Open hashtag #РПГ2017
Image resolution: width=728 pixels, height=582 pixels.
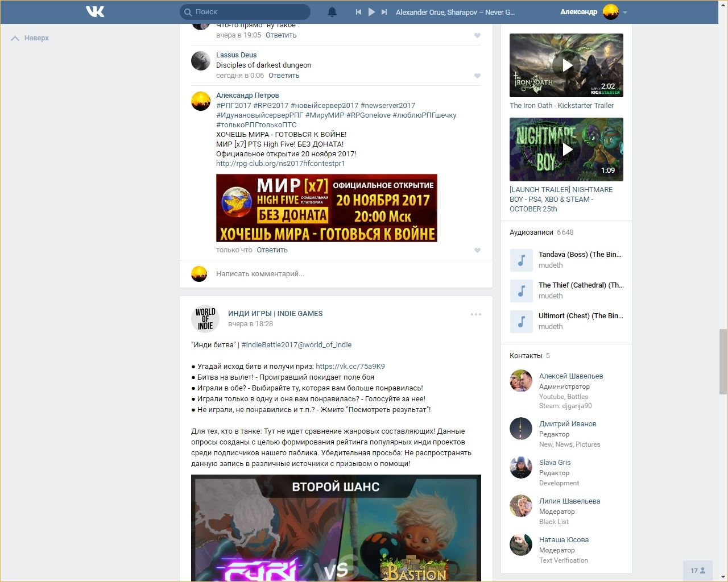pos(234,106)
